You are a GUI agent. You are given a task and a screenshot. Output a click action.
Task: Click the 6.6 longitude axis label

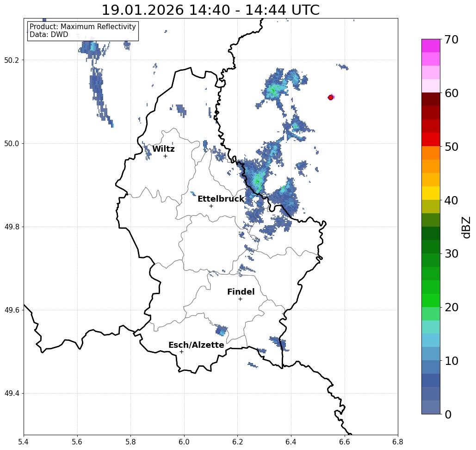pyautogui.click(x=344, y=442)
